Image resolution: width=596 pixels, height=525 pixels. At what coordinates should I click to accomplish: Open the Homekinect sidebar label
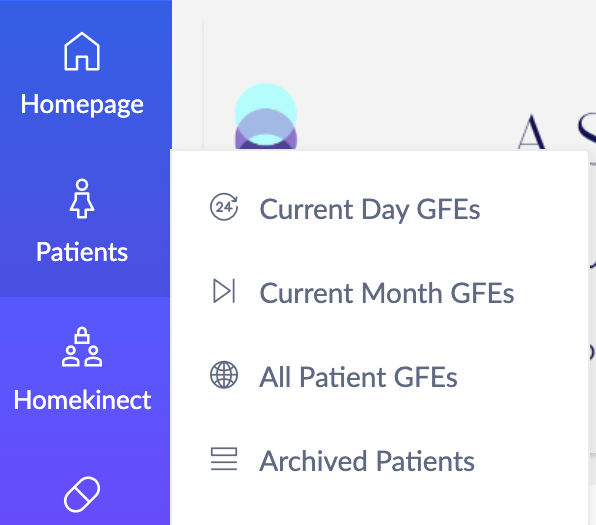coord(82,400)
